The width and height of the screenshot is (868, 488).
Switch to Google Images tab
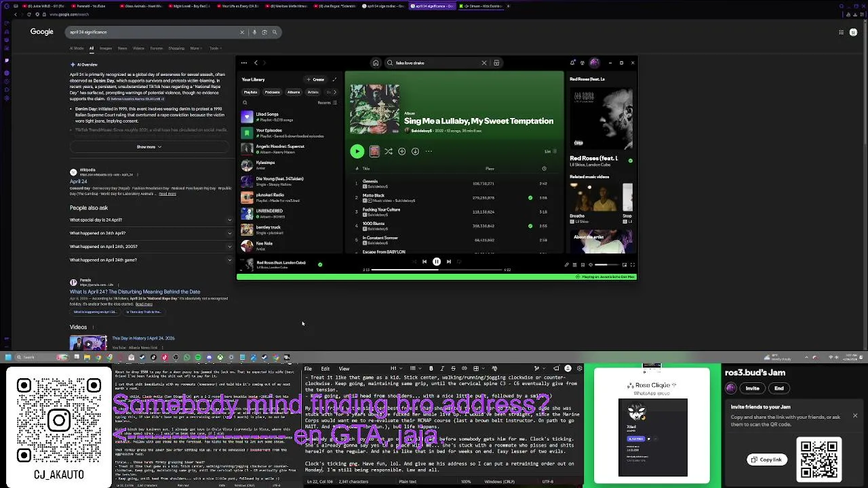[x=106, y=49]
